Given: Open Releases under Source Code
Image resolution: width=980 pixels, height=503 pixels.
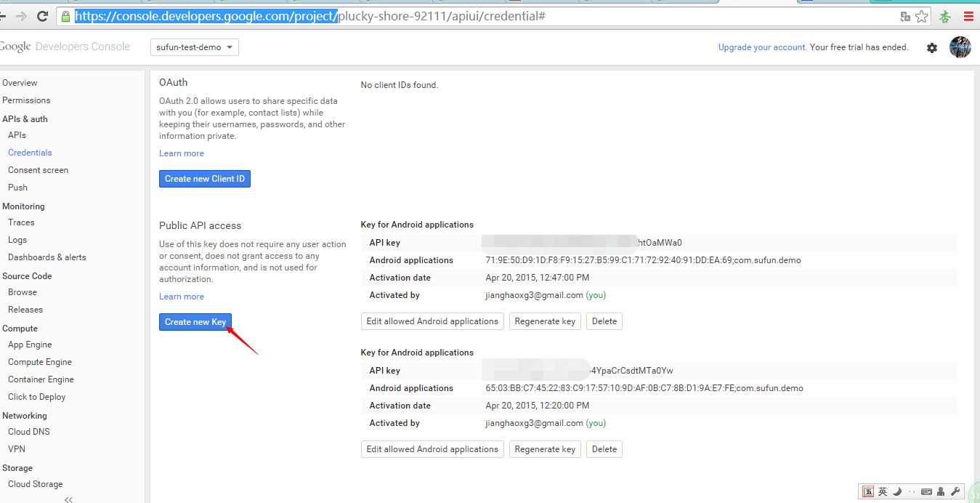Looking at the screenshot, I should pos(25,310).
